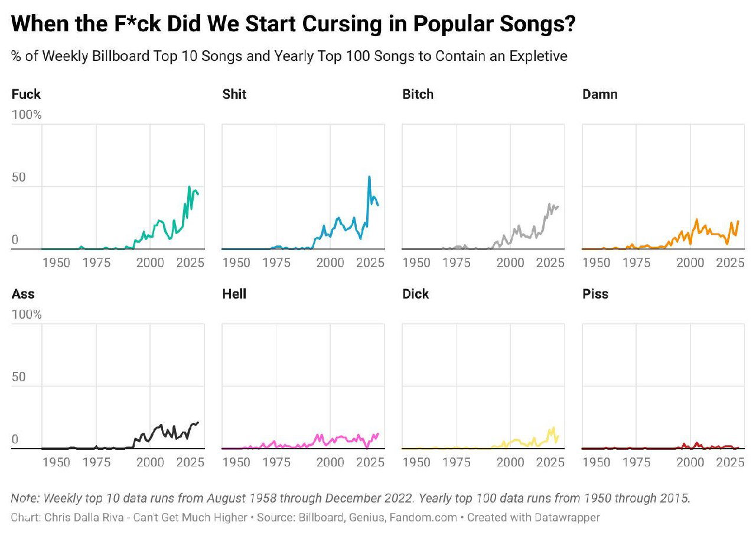Click the "Shit" chart panel title

234,94
